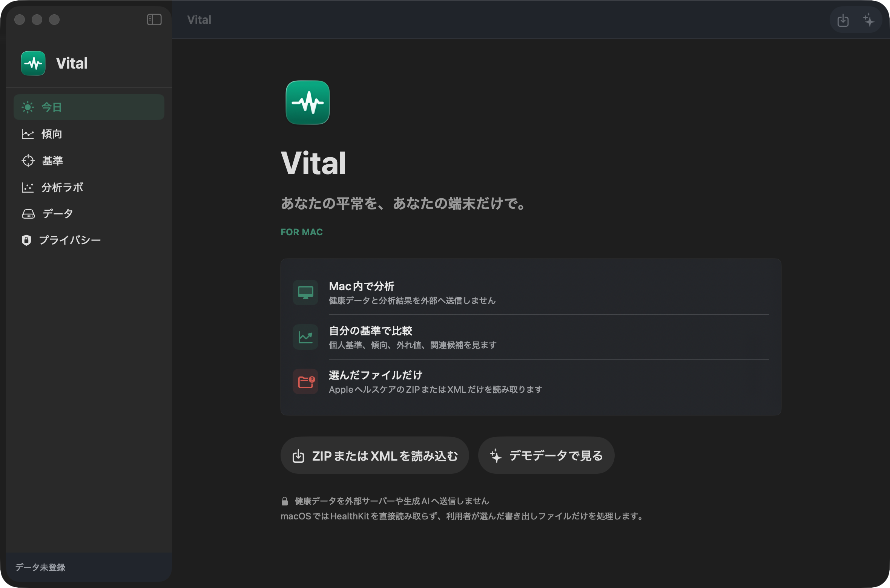The width and height of the screenshot is (890, 588).
Task: Click the デモデータで見る button
Action: [x=546, y=456]
